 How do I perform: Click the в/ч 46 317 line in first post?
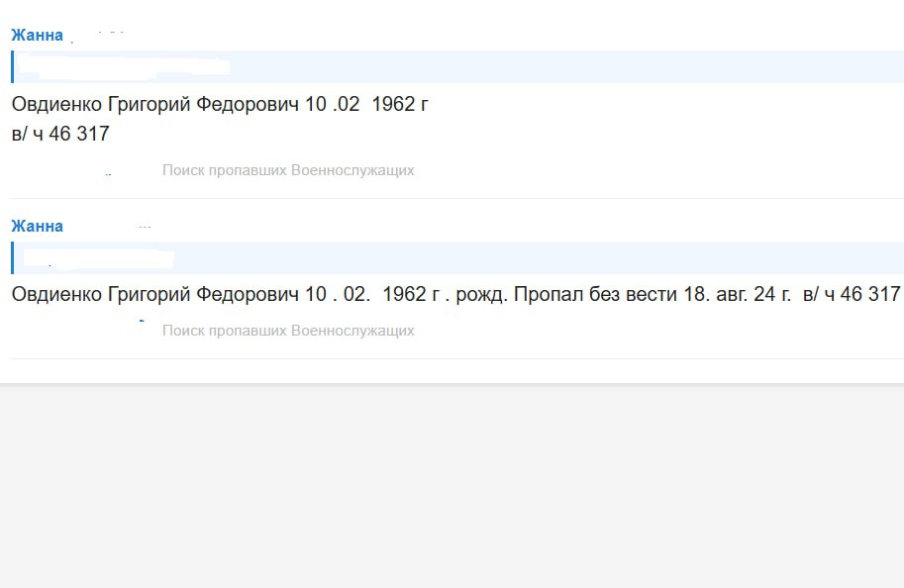60,135
